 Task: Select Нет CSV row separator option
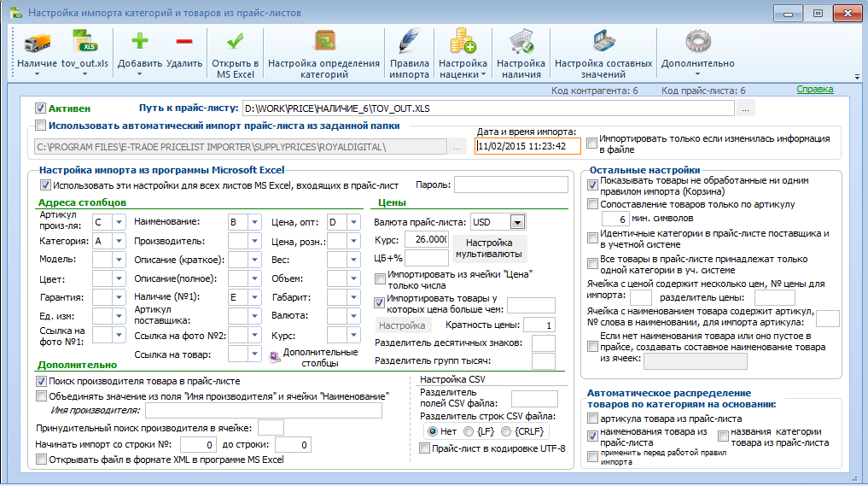click(x=433, y=431)
